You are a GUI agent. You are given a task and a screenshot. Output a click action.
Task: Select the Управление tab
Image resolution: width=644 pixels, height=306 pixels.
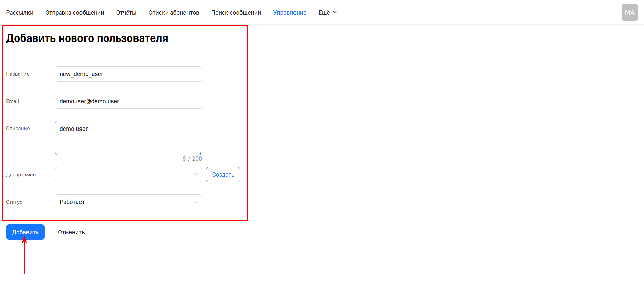(289, 13)
